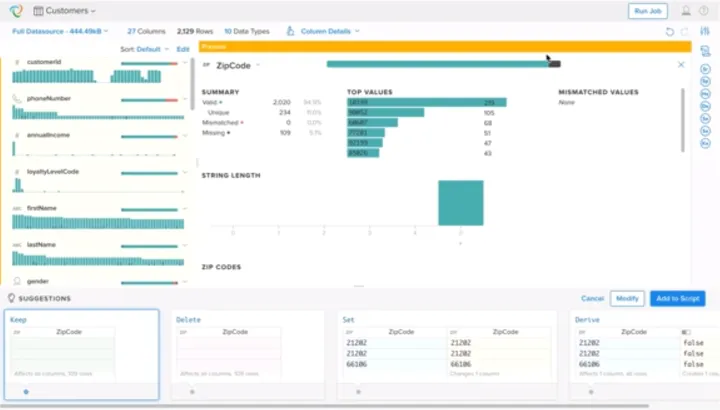The image size is (720, 410).
Task: Click the undo arrow icon
Action: pyautogui.click(x=669, y=31)
